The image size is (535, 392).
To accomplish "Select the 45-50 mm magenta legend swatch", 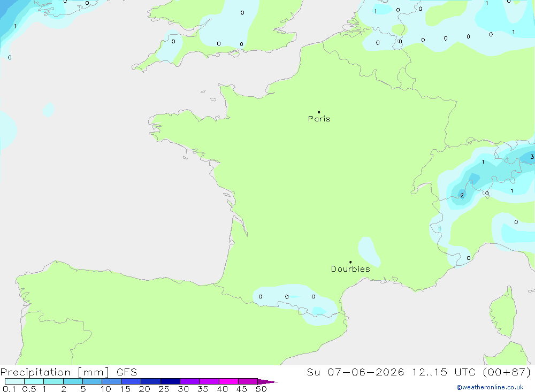I will pyautogui.click(x=248, y=381).
